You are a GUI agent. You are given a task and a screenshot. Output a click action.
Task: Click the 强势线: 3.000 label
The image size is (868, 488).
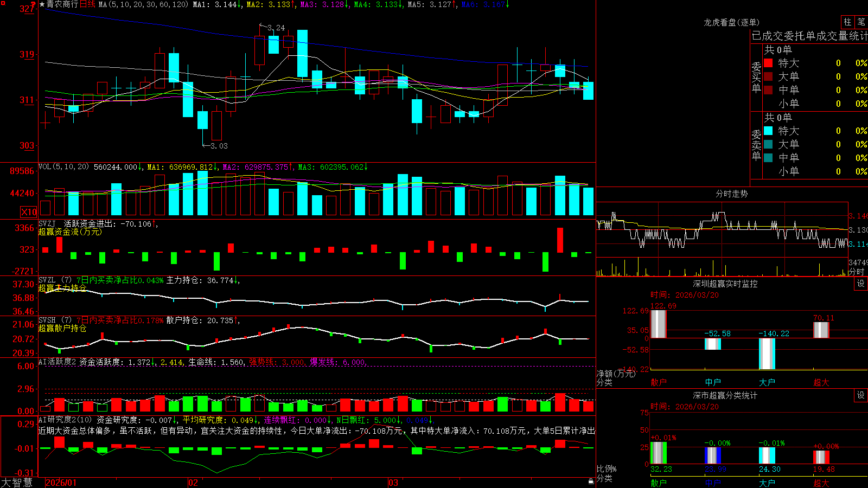[x=277, y=362]
